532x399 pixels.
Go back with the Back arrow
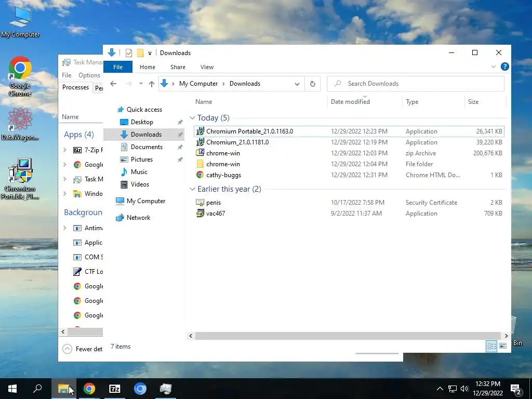[113, 84]
